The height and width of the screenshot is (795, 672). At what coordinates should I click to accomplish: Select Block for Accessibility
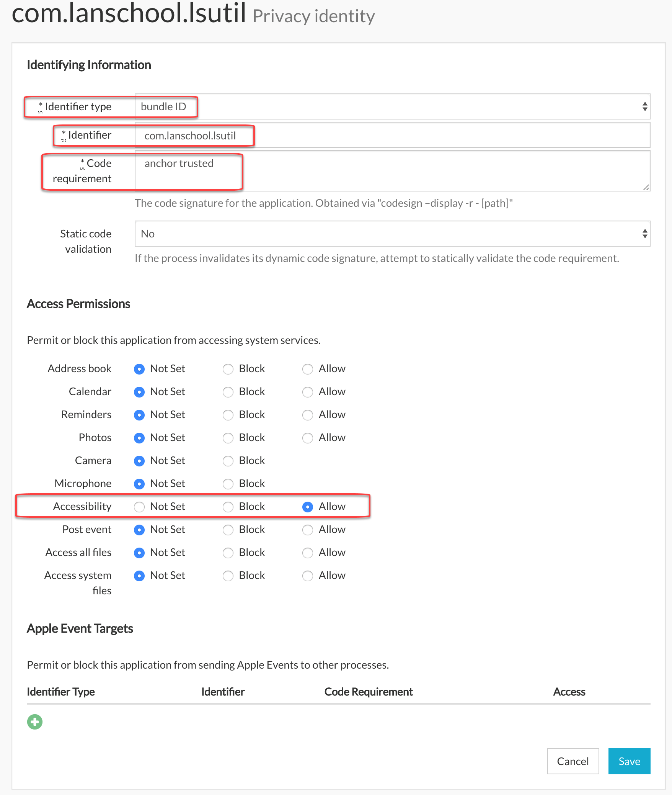[x=228, y=507]
